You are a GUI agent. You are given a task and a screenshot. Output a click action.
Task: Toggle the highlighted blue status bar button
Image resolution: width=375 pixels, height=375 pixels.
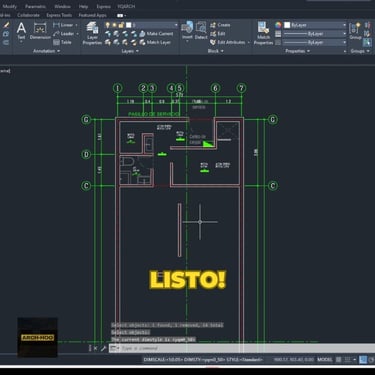pos(363,360)
